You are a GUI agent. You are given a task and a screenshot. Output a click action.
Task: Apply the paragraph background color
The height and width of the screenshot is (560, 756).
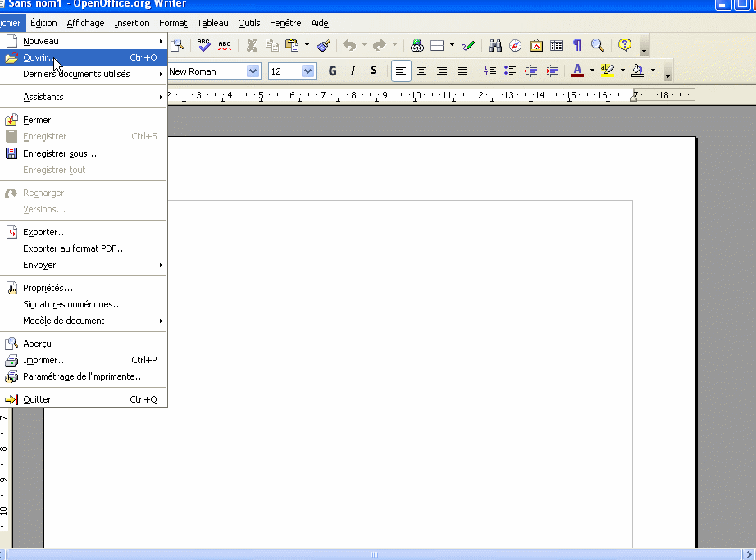638,71
